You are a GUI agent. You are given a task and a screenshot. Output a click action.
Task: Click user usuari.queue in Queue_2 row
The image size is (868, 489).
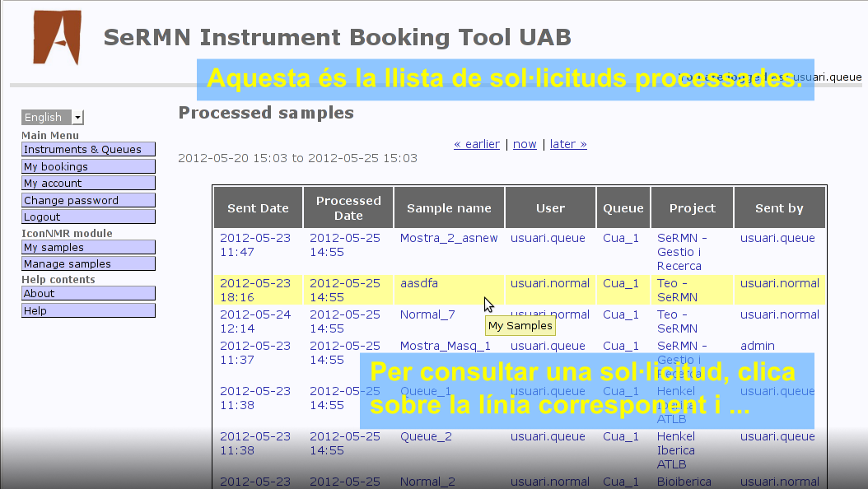pyautogui.click(x=548, y=437)
